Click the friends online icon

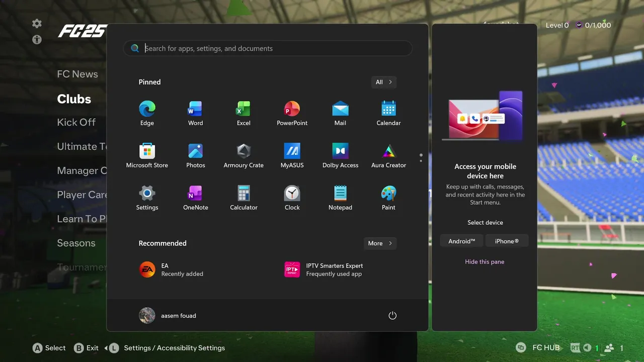pyautogui.click(x=609, y=348)
